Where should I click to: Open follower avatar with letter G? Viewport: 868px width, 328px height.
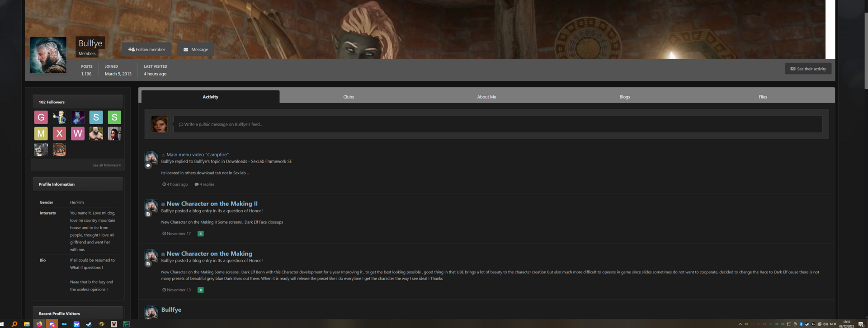[41, 117]
